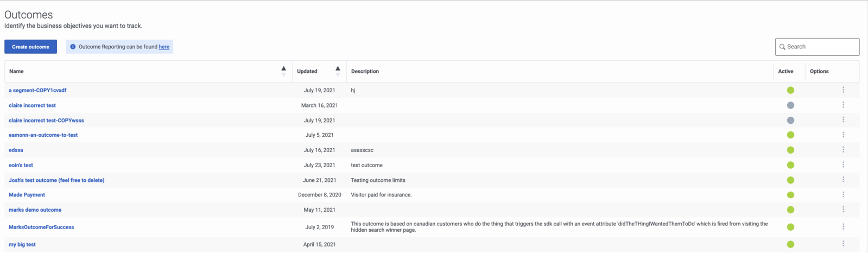Select the 'May 11, 2021' date cell
The image size is (868, 253).
(320, 210)
